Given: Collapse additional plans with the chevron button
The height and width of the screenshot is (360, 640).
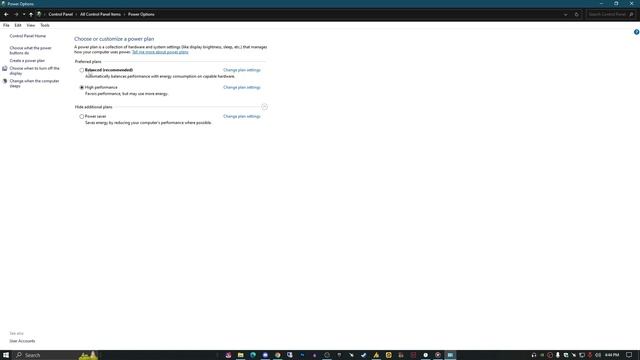Looking at the screenshot, I should 264,107.
